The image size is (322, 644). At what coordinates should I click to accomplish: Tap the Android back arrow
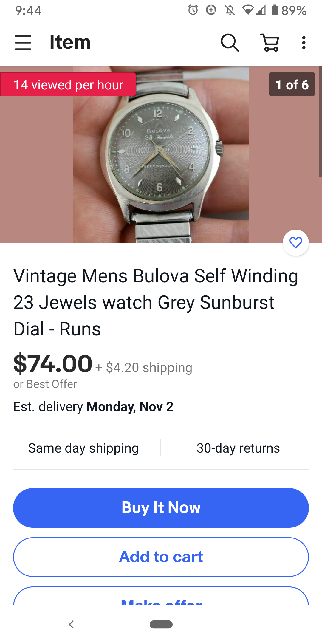tap(71, 624)
